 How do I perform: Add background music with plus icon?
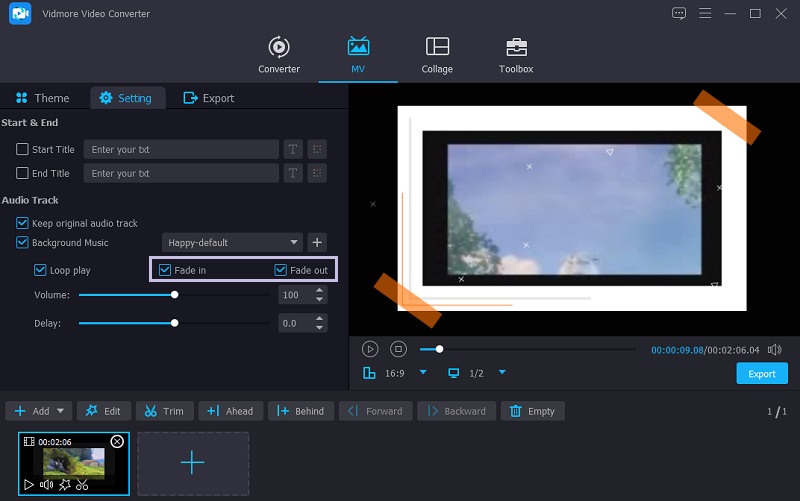point(317,243)
